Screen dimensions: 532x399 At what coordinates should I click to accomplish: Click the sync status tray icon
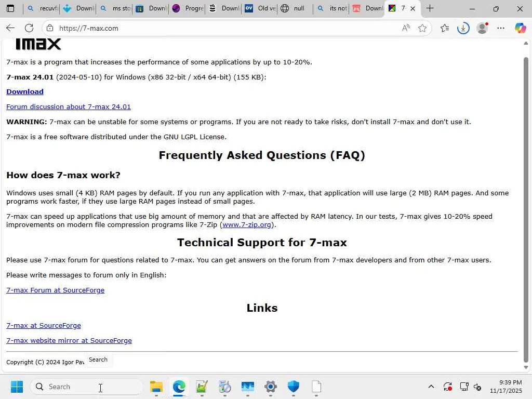coord(447,387)
